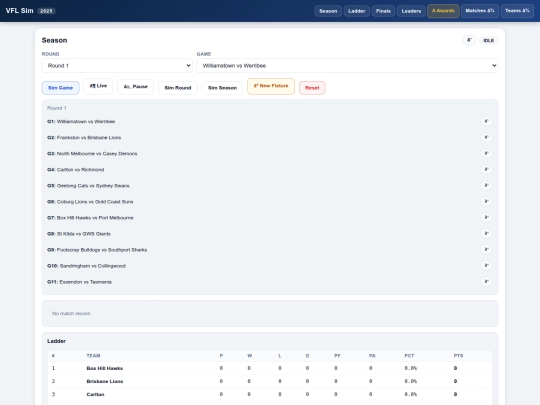The image size is (540, 405).
Task: Click the red Reset button
Action: click(312, 88)
